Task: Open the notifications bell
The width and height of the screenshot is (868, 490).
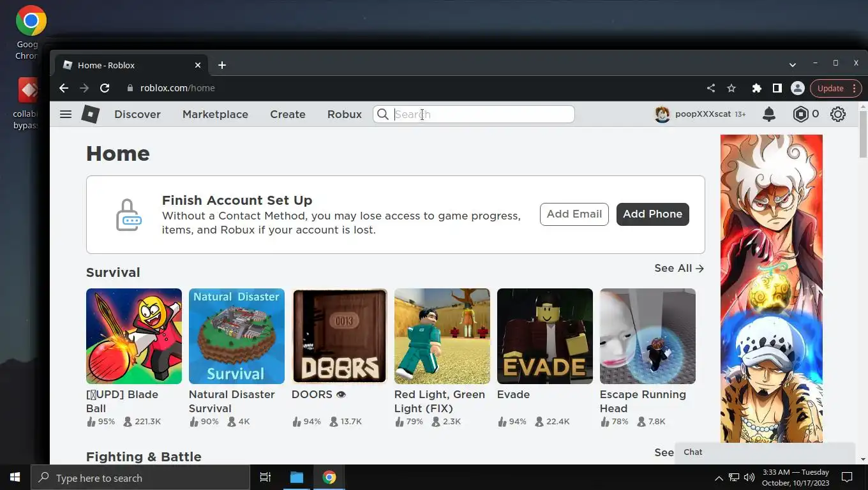Action: tap(769, 114)
